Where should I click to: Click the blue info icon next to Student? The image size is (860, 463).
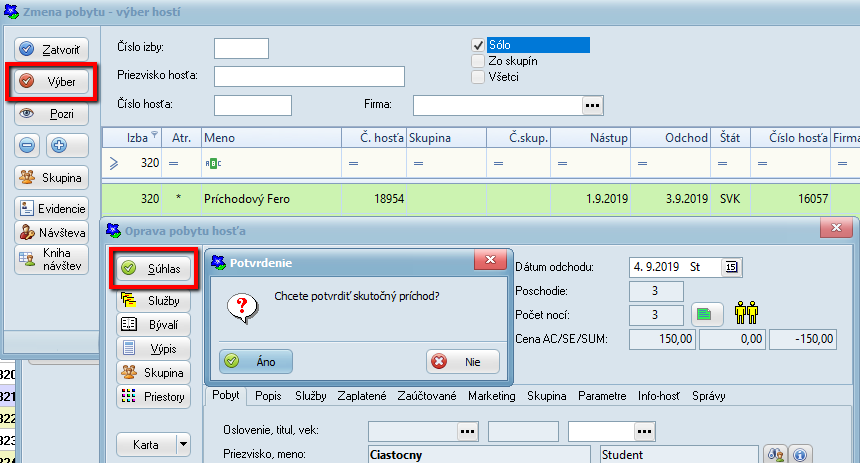(x=799, y=455)
